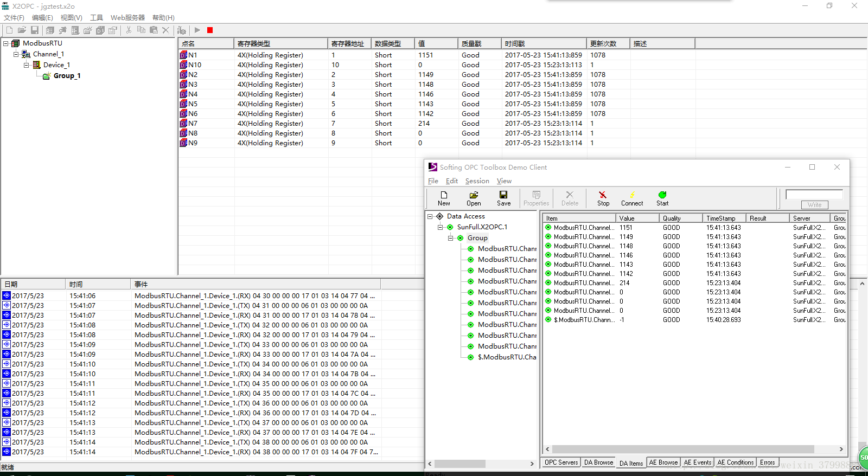Open View menu in Softing OPC client
This screenshot has width=868, height=476.
504,181
